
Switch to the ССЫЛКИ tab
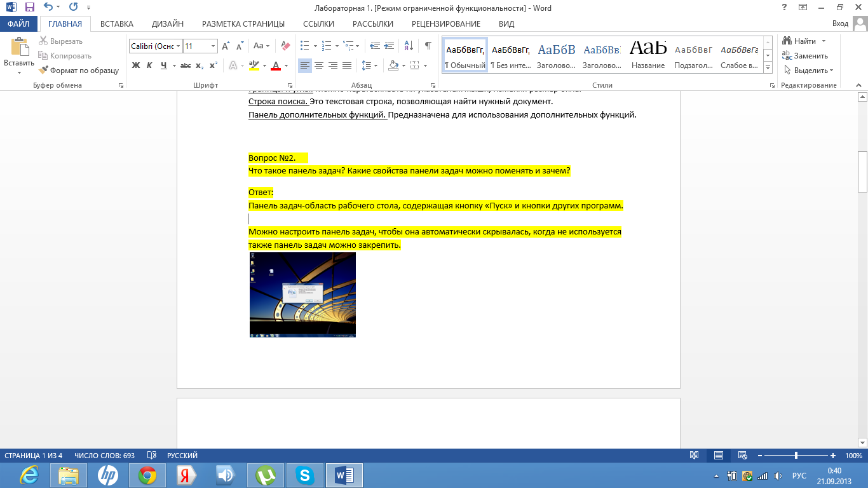[x=318, y=24]
